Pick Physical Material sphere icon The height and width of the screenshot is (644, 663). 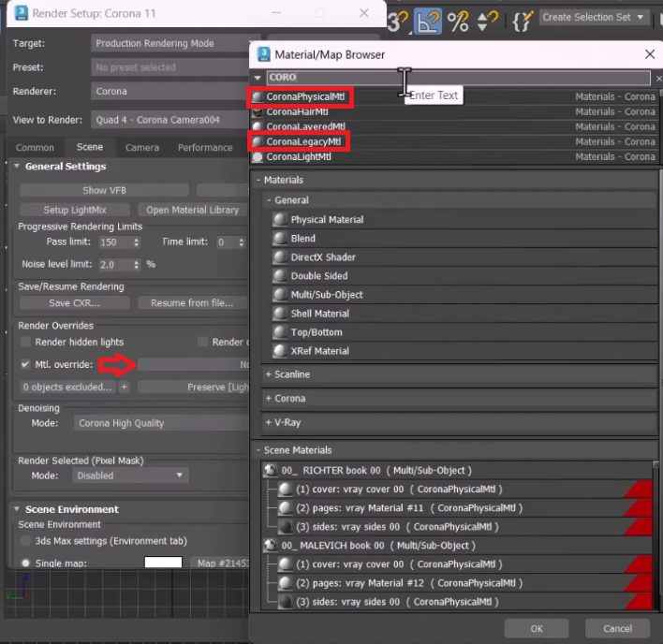(x=279, y=219)
